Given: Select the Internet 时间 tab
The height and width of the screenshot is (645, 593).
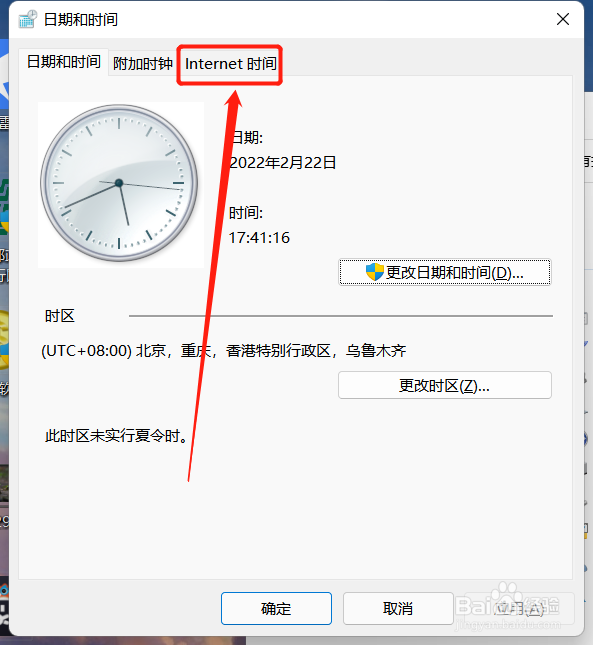Looking at the screenshot, I should click(231, 64).
